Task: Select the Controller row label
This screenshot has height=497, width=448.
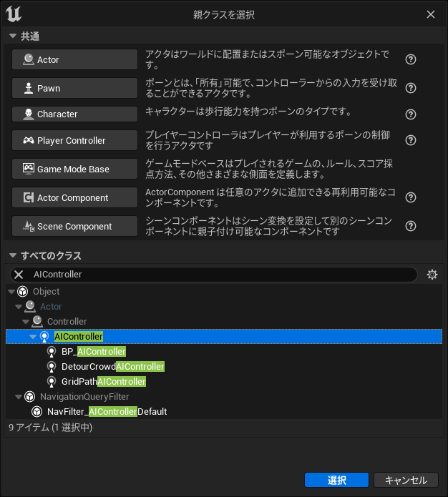Action: 67,321
